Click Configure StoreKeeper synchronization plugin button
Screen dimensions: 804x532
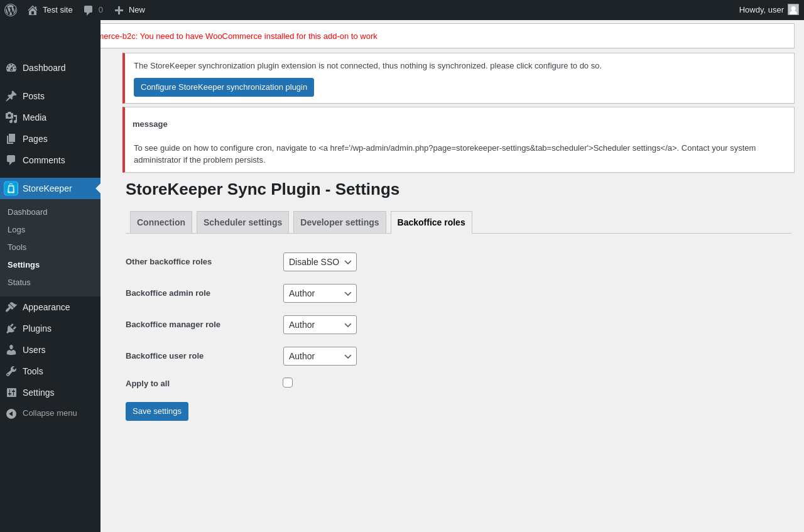(x=224, y=87)
